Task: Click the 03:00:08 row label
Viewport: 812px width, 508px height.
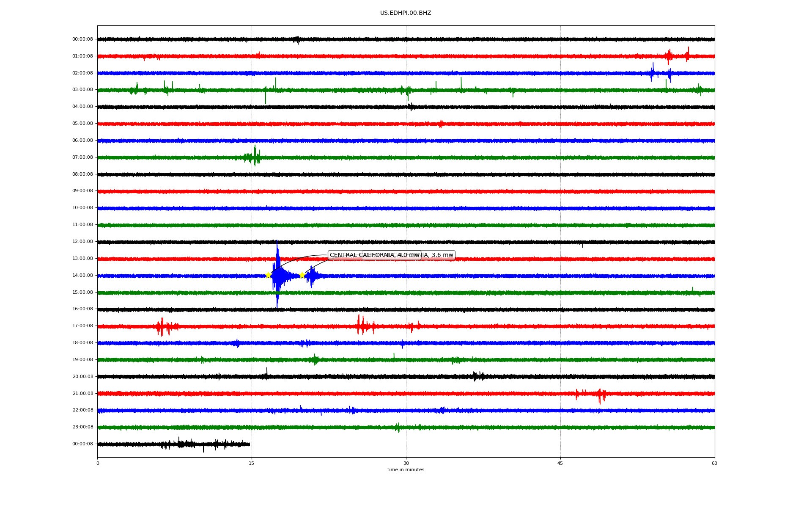Action: [82, 90]
